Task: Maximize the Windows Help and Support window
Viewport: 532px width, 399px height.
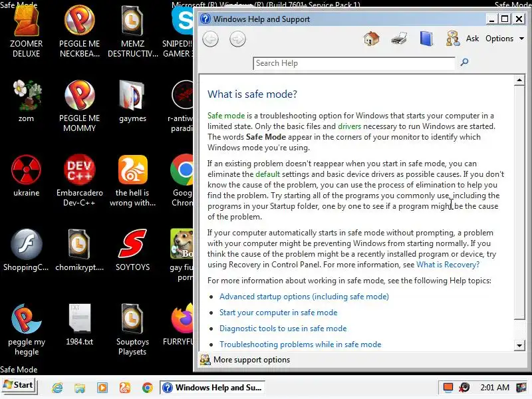Action: point(505,19)
